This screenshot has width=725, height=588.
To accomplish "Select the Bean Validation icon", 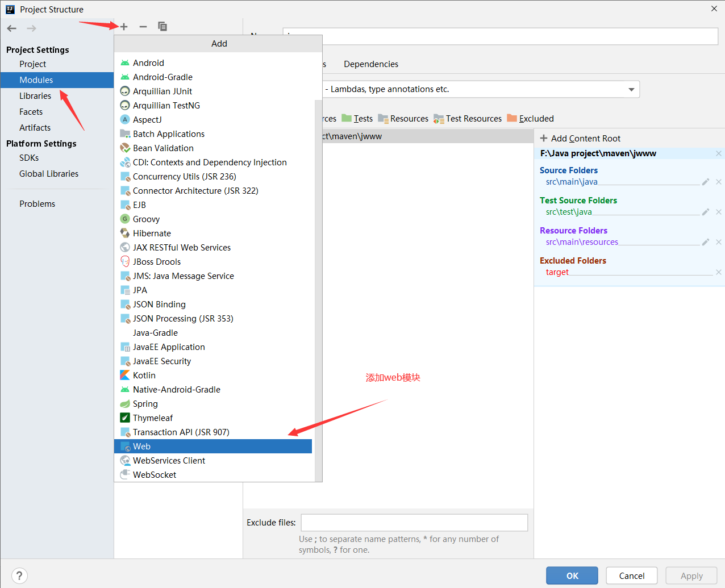I will coord(125,148).
